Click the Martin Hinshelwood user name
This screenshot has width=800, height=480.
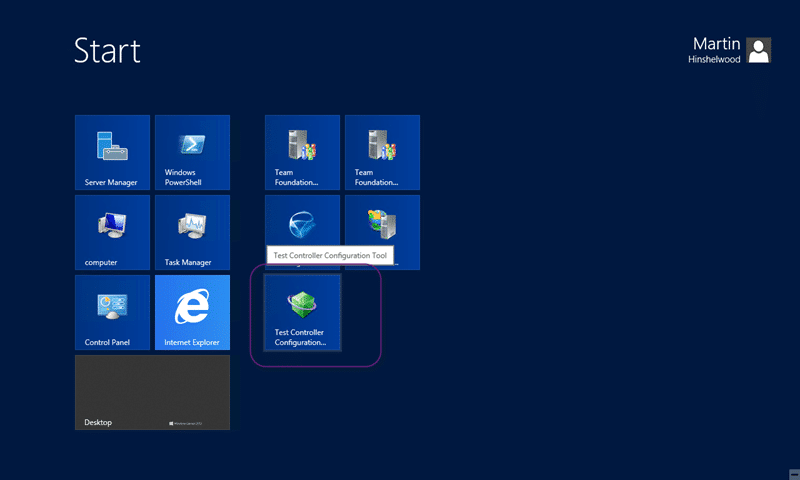coord(714,50)
